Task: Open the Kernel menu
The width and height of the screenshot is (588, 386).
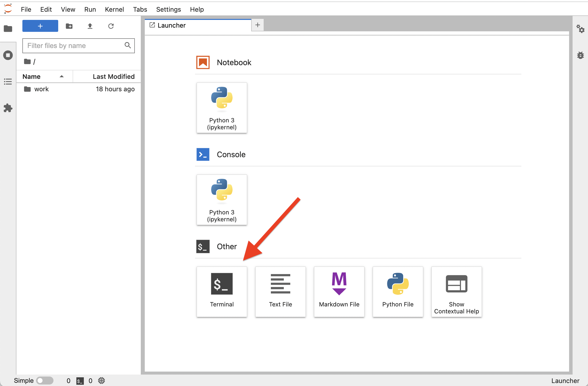Action: 114,9
